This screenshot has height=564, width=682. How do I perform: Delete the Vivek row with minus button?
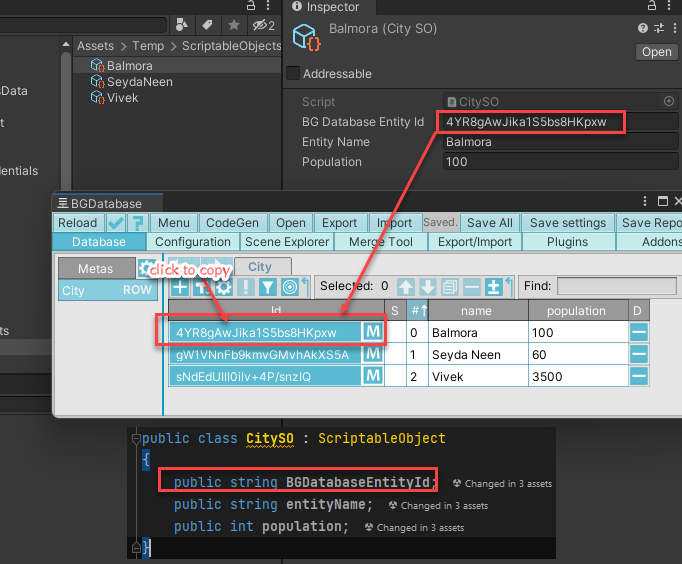[639, 376]
